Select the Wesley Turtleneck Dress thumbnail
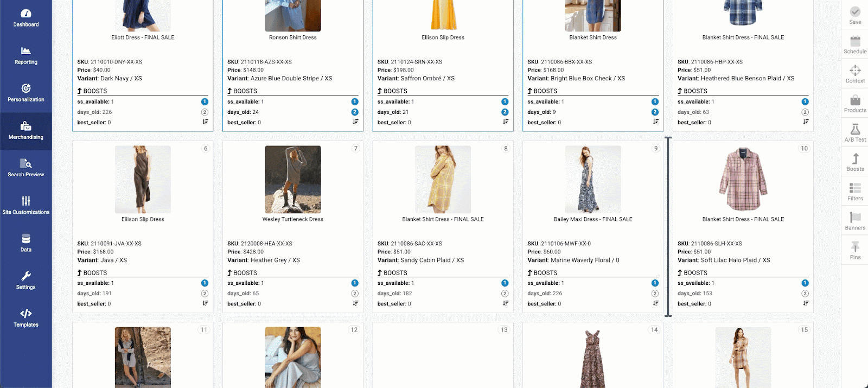 click(293, 179)
